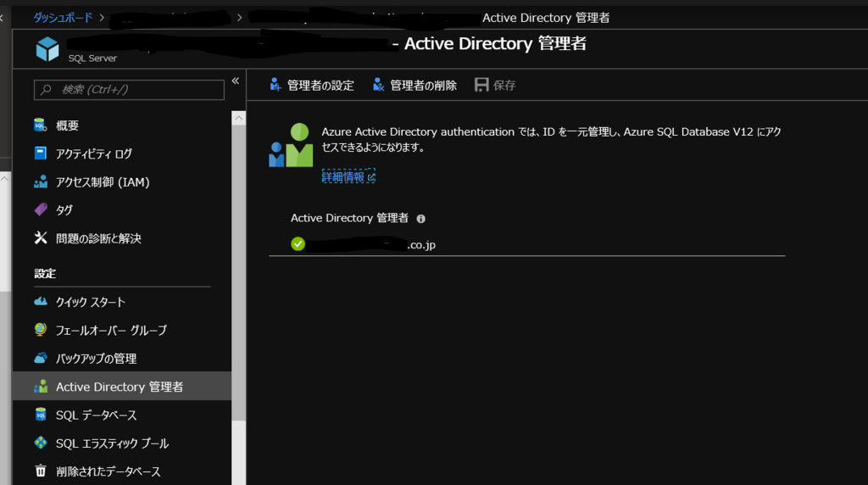This screenshot has width=868, height=485.
Task: Click 管理者の削除 toolbar button
Action: click(415, 85)
